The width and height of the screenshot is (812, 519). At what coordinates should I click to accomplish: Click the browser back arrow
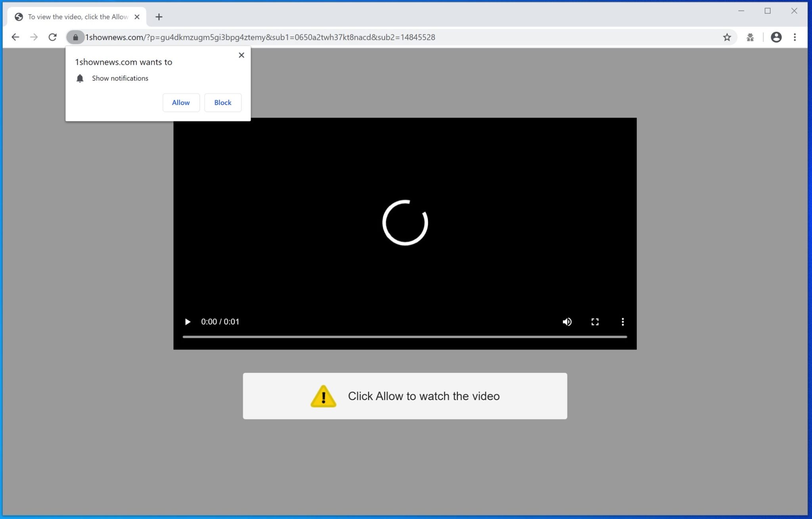click(15, 37)
